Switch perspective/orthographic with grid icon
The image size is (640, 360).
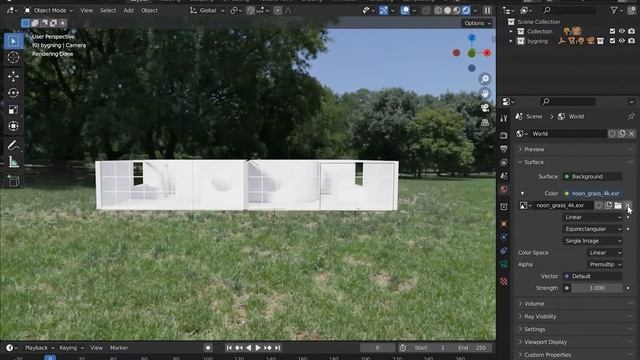(x=484, y=123)
